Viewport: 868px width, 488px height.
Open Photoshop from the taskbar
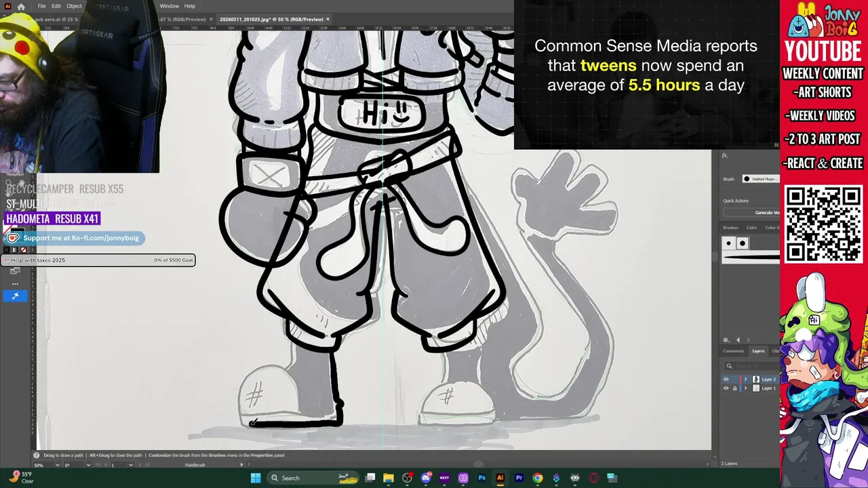481,478
